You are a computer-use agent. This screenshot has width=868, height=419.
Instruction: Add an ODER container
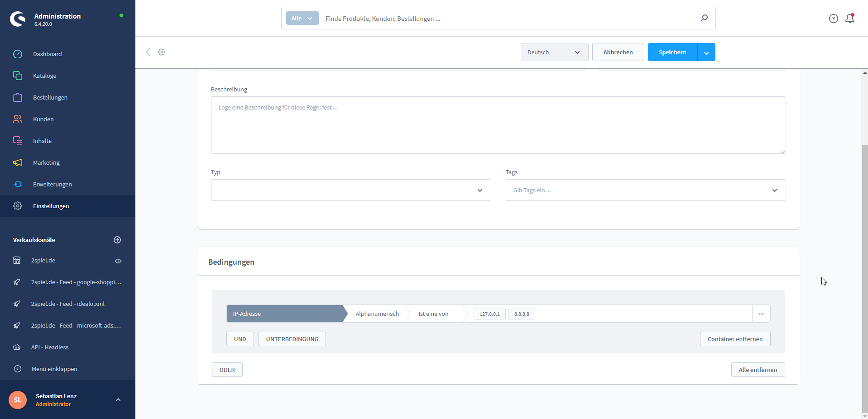[x=227, y=370]
